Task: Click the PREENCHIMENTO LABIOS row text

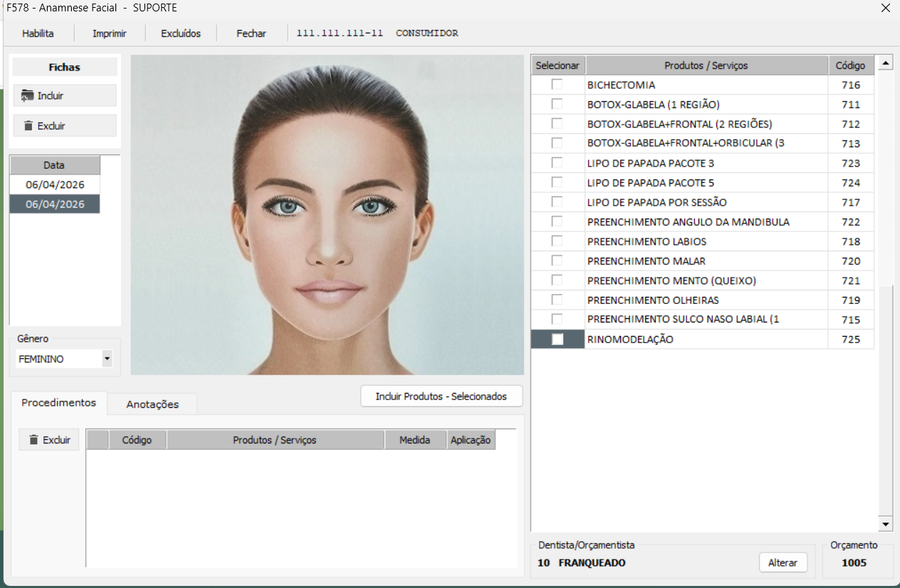Action: (647, 241)
